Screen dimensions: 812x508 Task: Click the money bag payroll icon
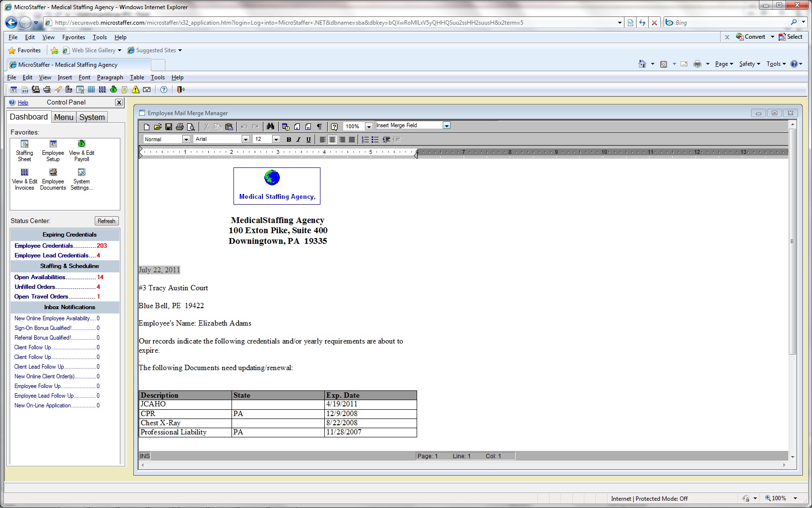pos(114,90)
